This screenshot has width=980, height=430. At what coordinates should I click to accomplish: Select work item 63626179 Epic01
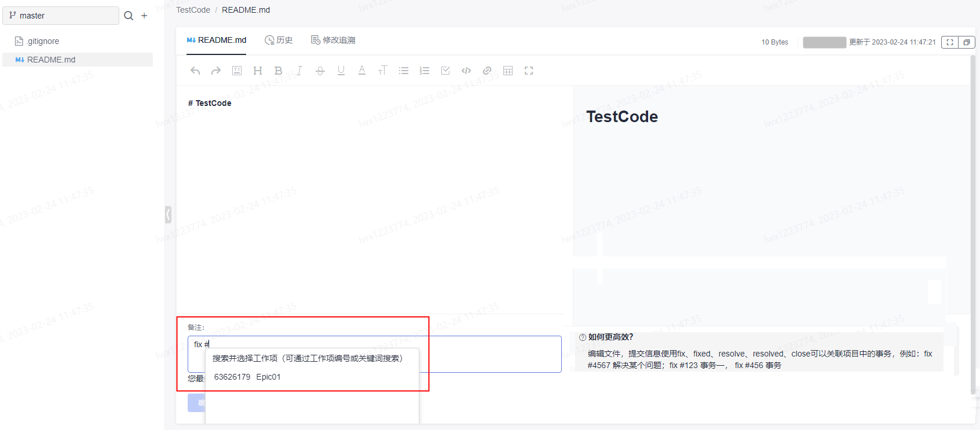click(247, 377)
